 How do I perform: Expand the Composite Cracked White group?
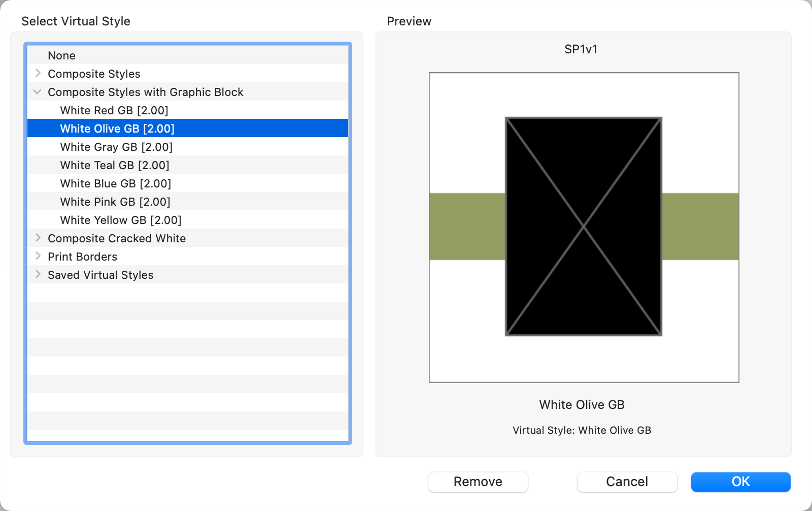(38, 238)
